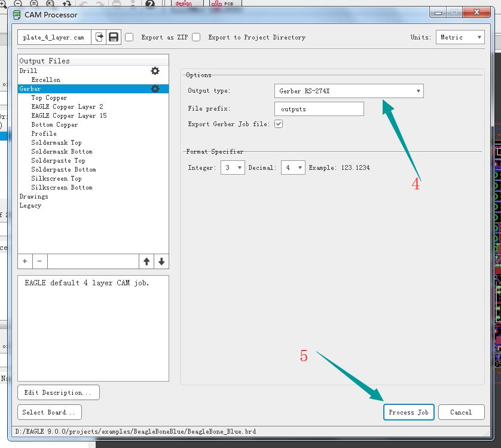This screenshot has height=448, width=501.
Task: Enable Export as ZIP
Action: tap(129, 37)
